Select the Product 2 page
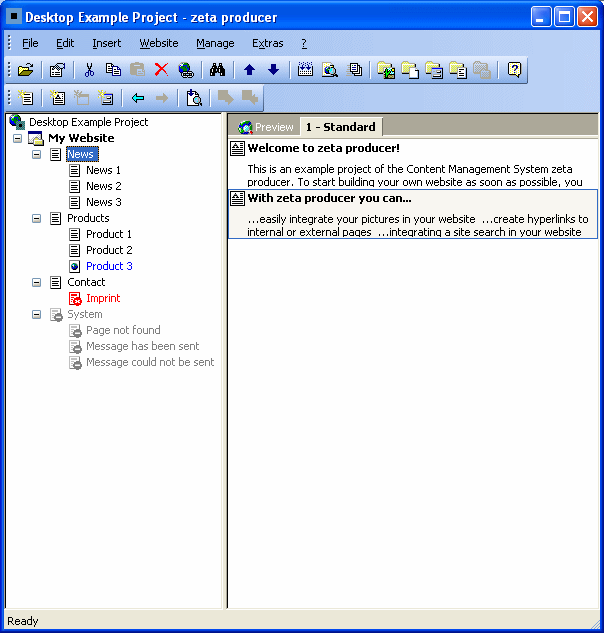The height and width of the screenshot is (633, 604). click(109, 250)
